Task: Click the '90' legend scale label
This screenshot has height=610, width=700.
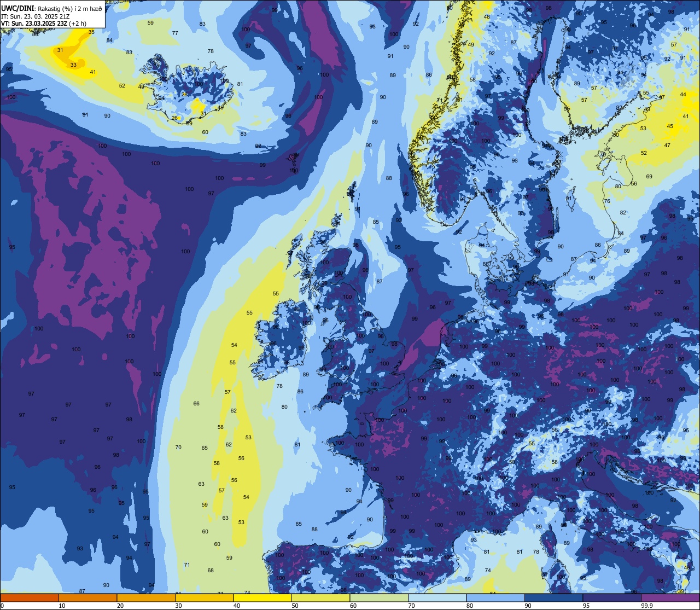Action: 528,606
